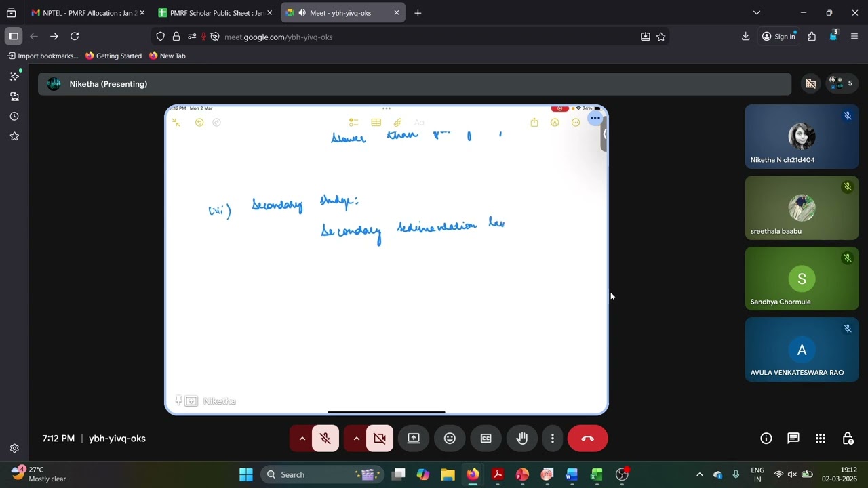Show the participants list with count 5

point(841,83)
